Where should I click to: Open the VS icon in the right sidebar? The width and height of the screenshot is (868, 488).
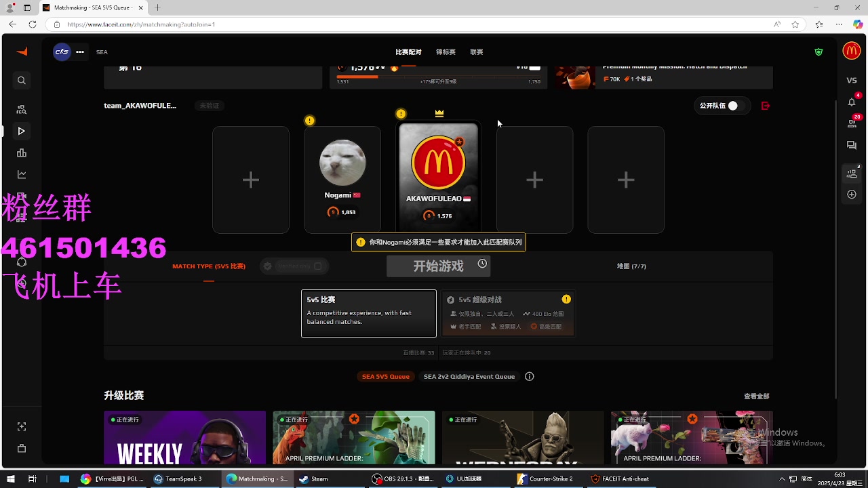852,81
